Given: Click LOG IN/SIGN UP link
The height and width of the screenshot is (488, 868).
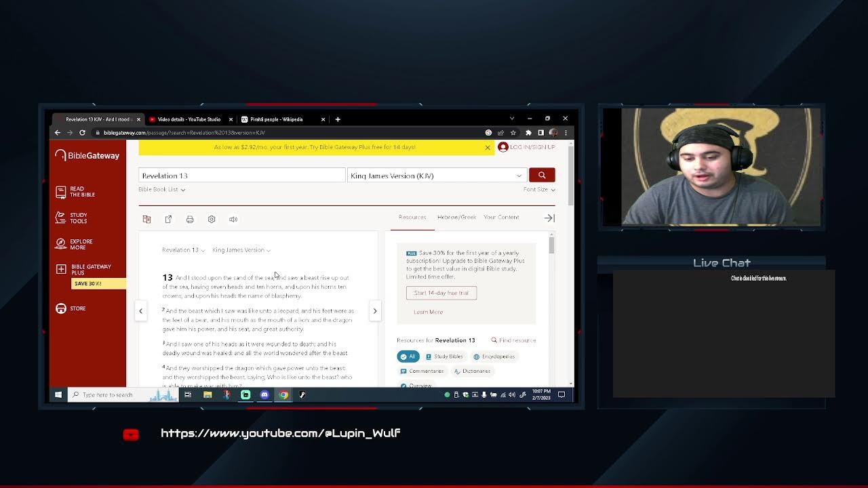Looking at the screenshot, I should pyautogui.click(x=532, y=147).
